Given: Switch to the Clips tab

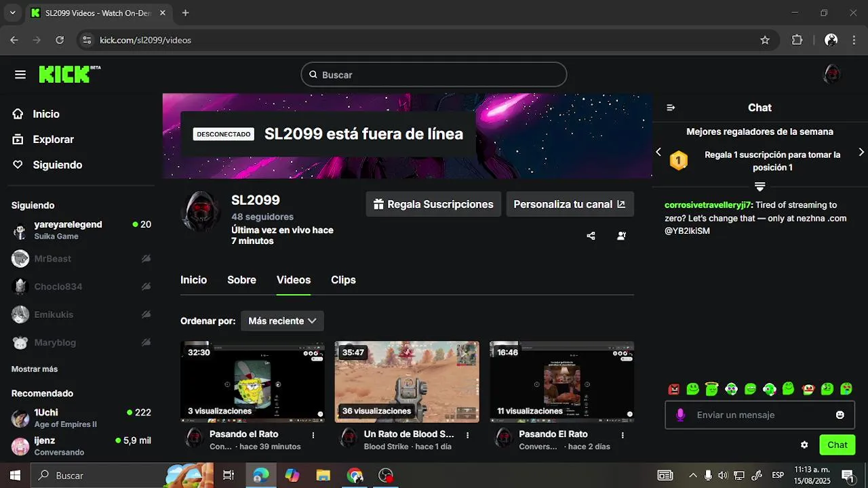Looking at the screenshot, I should tap(343, 280).
